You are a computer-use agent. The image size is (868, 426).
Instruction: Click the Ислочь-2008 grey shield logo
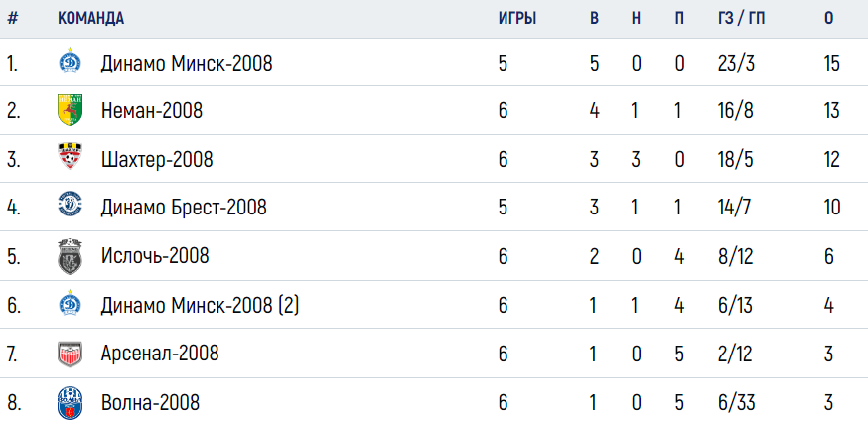(70, 255)
